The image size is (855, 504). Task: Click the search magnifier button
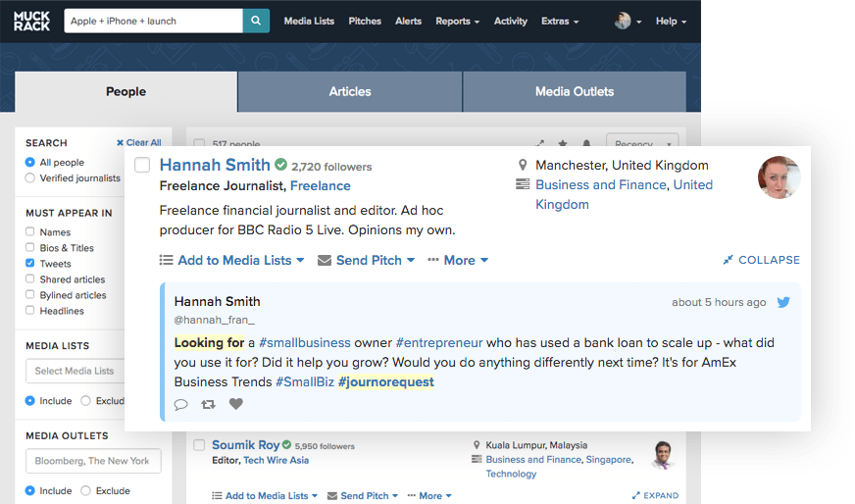click(256, 21)
